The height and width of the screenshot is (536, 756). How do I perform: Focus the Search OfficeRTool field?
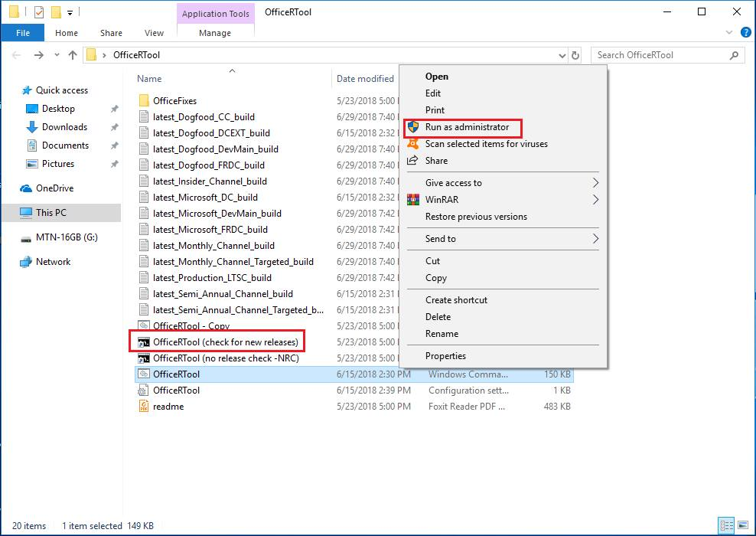(x=668, y=55)
